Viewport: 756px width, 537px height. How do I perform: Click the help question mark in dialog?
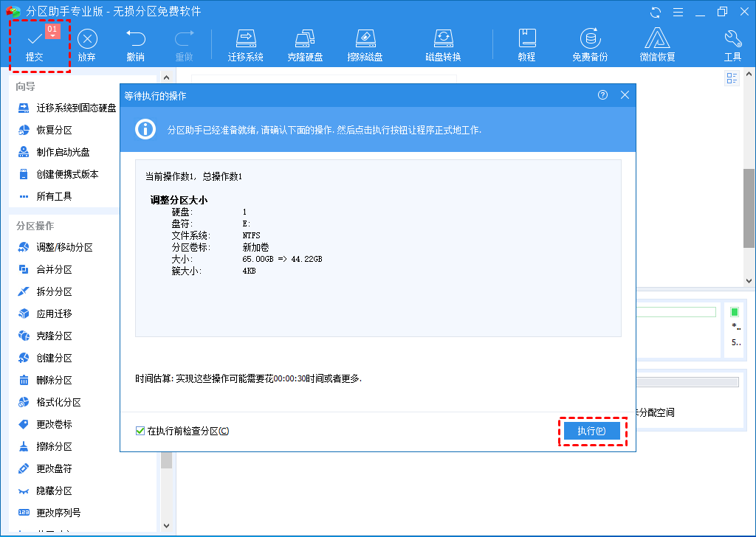coord(602,95)
